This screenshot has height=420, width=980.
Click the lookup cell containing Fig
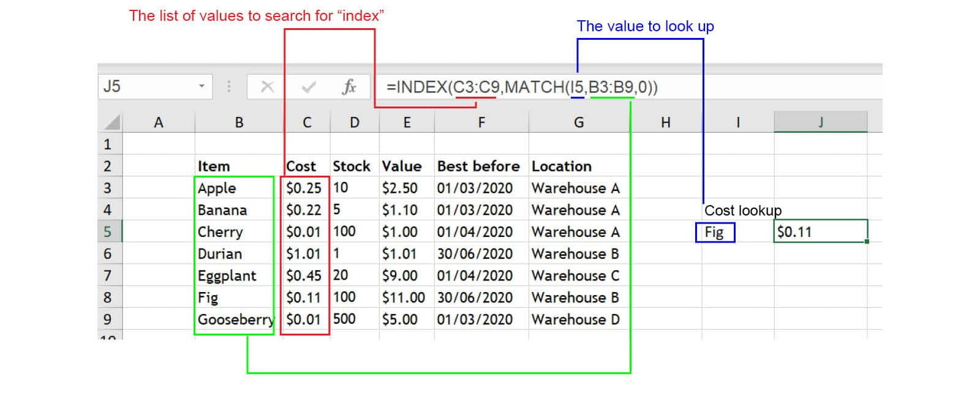[715, 232]
